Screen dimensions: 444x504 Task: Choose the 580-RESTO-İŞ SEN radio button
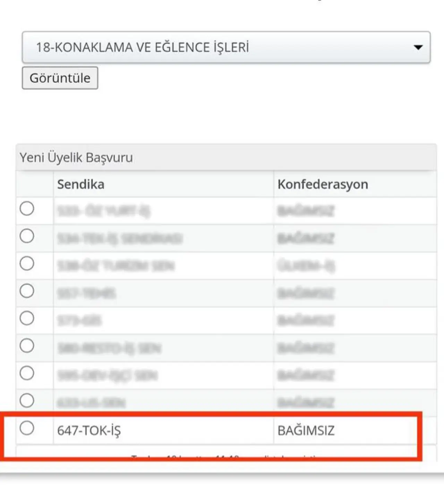pos(27,346)
